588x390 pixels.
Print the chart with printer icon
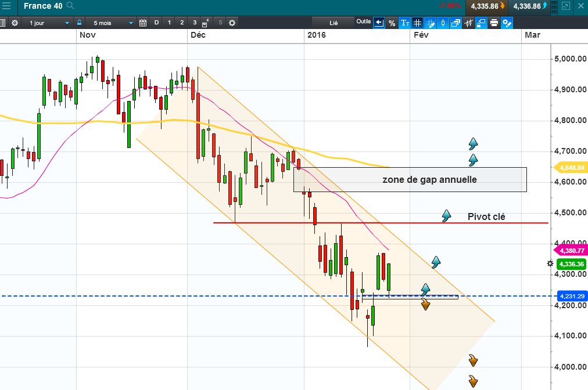point(494,23)
